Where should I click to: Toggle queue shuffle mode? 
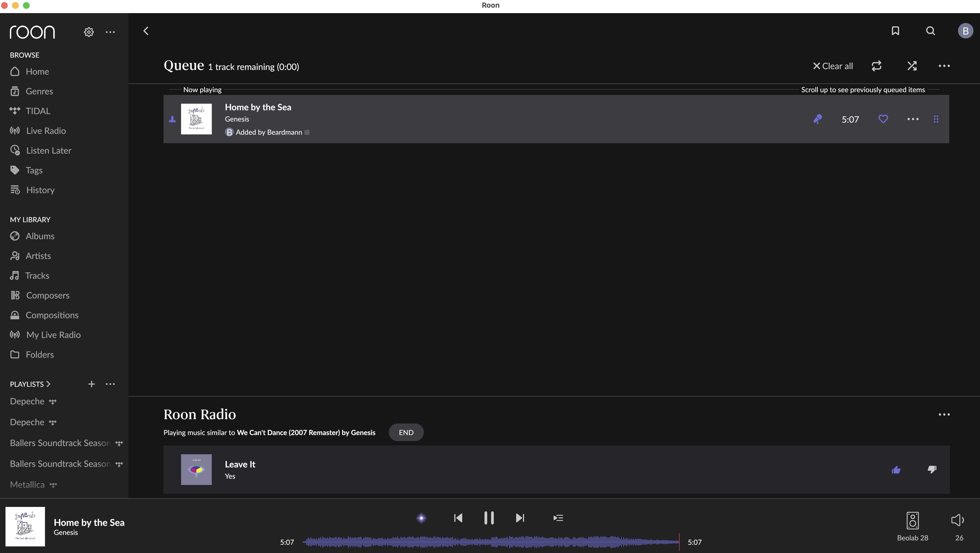912,66
